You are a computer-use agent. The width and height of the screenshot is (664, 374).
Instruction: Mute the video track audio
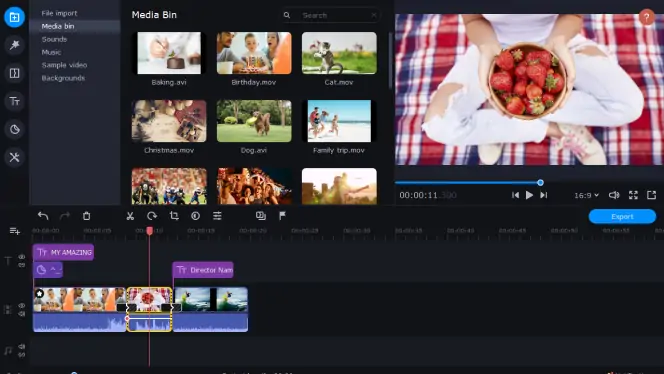tap(22, 314)
